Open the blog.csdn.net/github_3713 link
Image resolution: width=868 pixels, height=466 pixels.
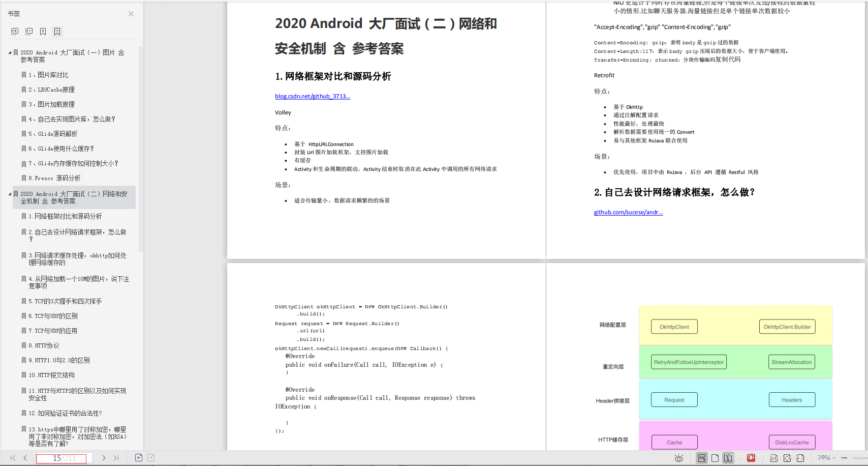(x=312, y=96)
